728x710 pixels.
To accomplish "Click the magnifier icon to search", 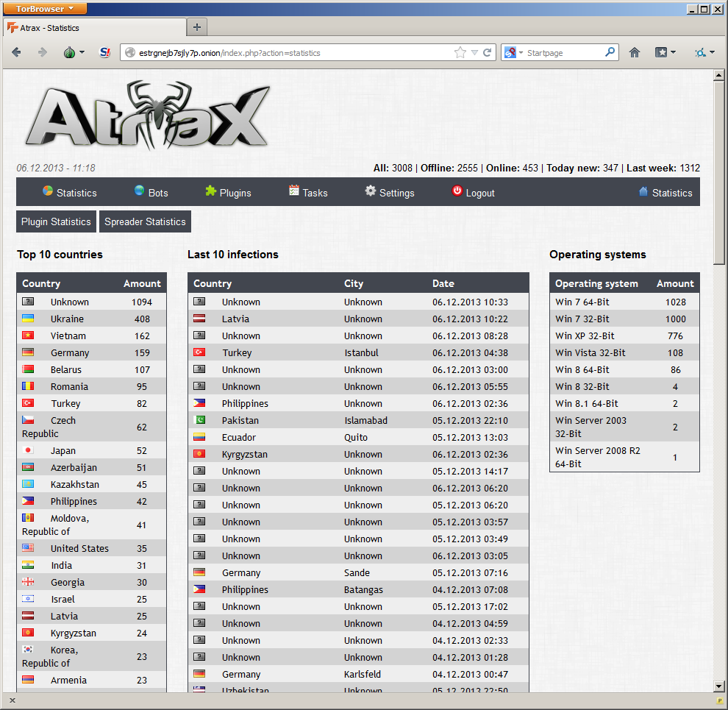I will pos(610,52).
